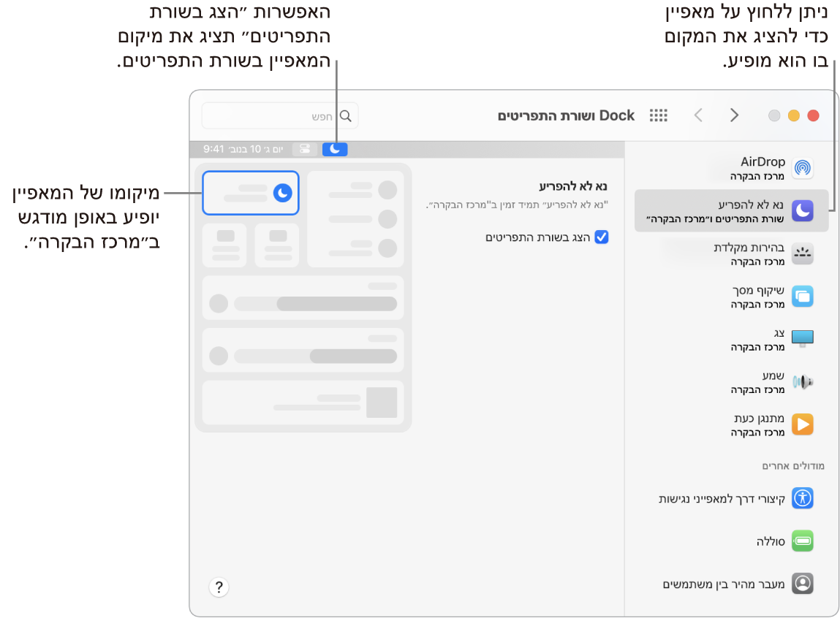Select the keyboard brightness (בהירות מקלדת) icon
The image size is (840, 618).
pos(802,253)
